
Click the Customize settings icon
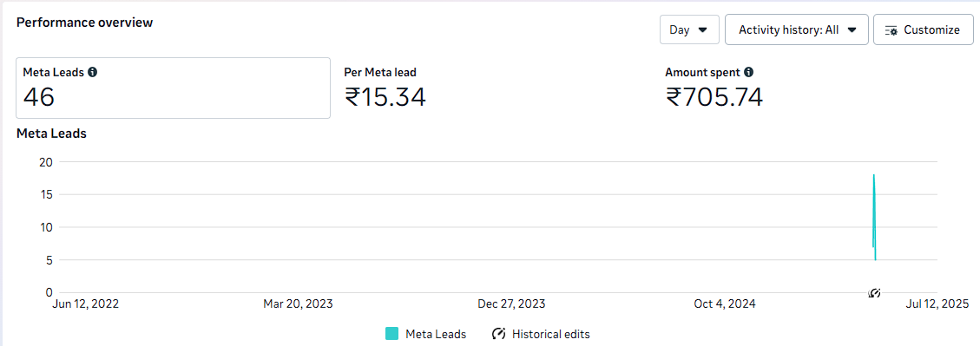(x=891, y=30)
